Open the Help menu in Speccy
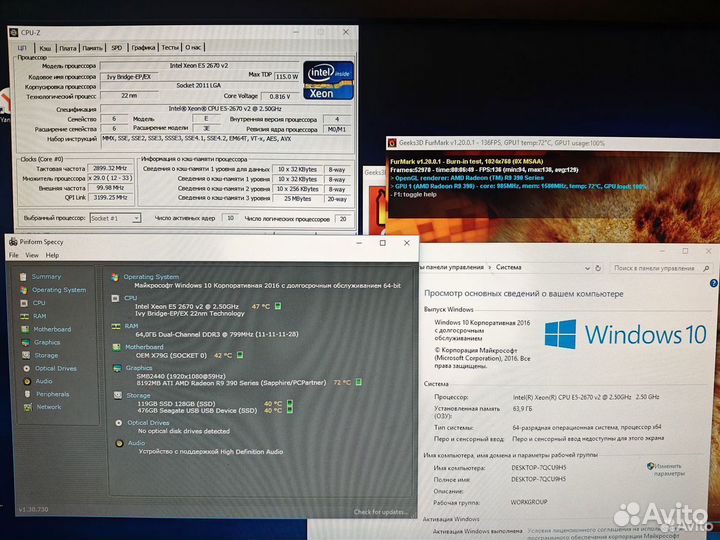Viewport: 720px width, 540px height. pyautogui.click(x=52, y=255)
